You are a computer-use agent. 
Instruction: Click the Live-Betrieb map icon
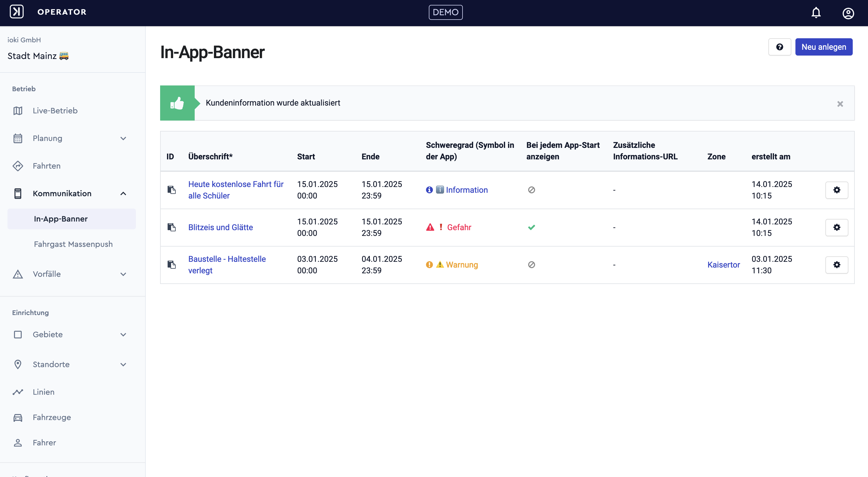click(18, 111)
